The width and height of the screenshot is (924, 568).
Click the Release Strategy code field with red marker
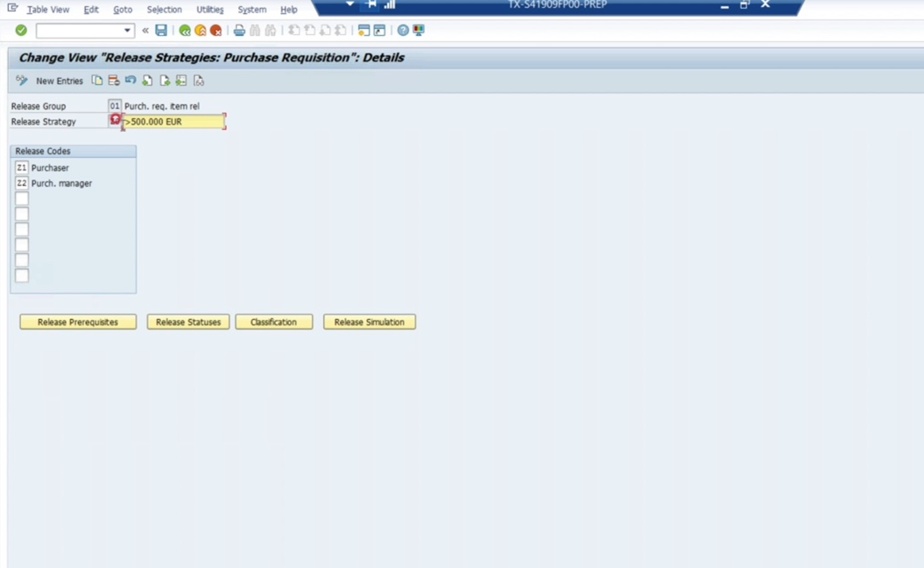[115, 120]
